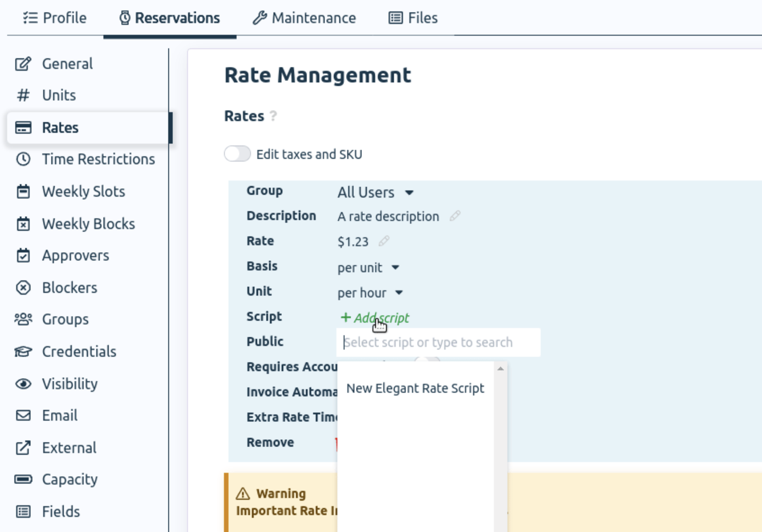Click the Blockers circled-x icon

[23, 287]
